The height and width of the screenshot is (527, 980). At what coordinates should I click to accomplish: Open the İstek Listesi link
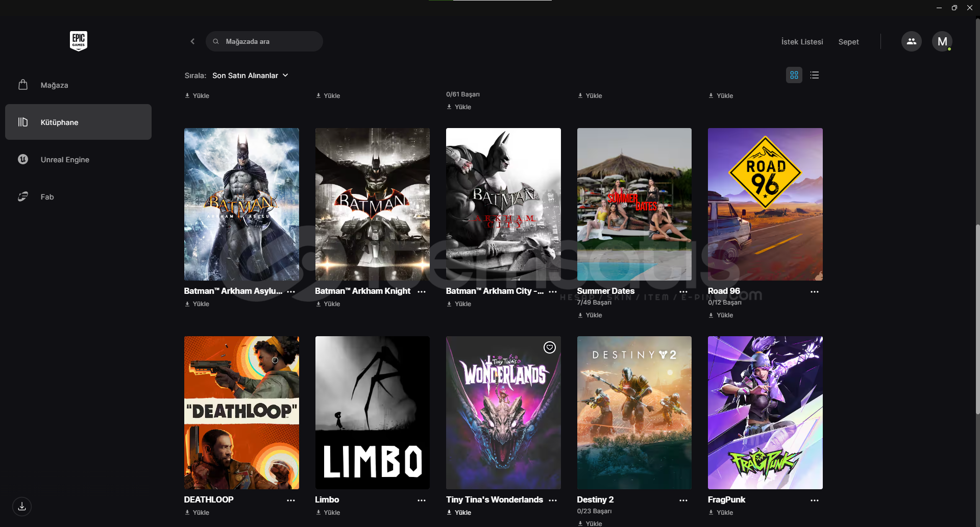[x=802, y=42]
